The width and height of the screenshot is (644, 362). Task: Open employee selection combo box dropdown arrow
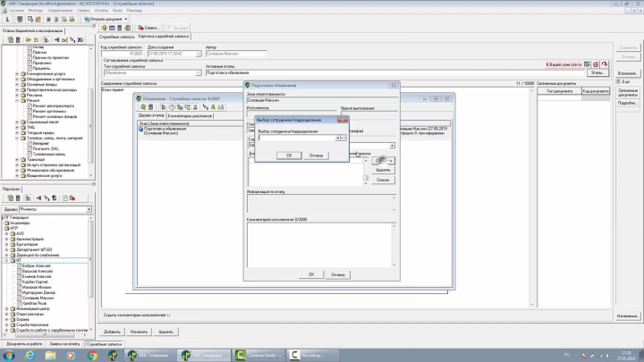(337, 138)
